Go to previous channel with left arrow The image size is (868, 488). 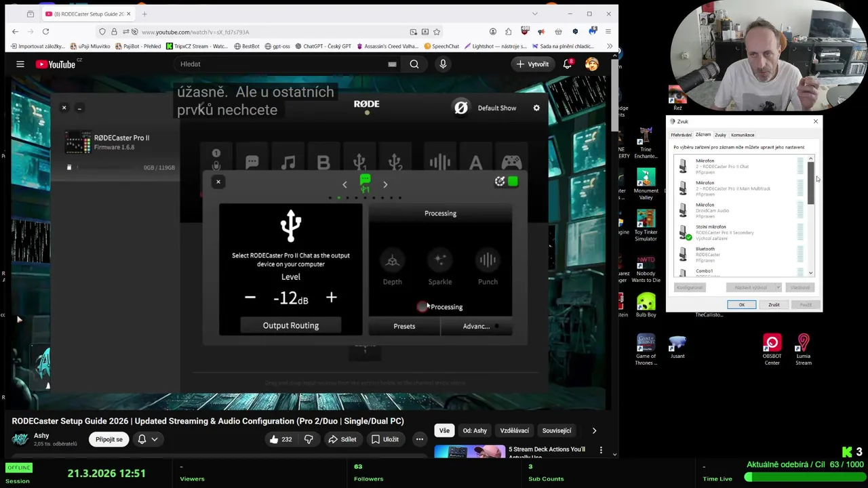(x=344, y=184)
